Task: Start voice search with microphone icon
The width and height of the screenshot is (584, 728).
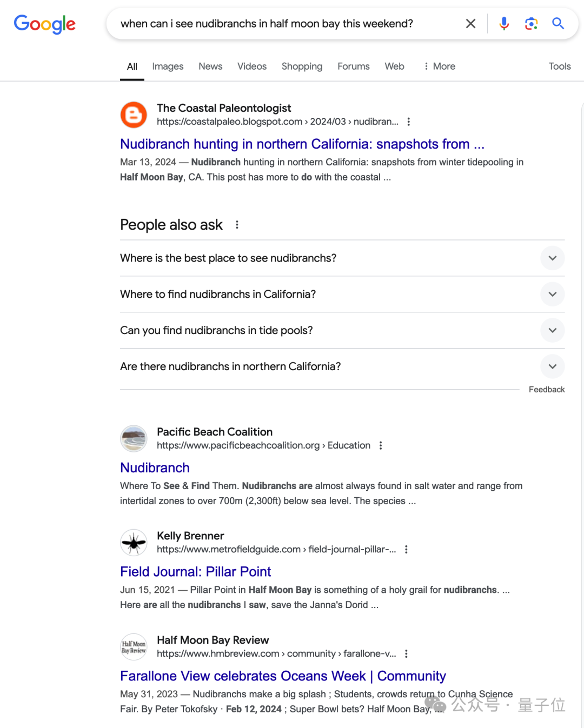Action: [x=504, y=24]
